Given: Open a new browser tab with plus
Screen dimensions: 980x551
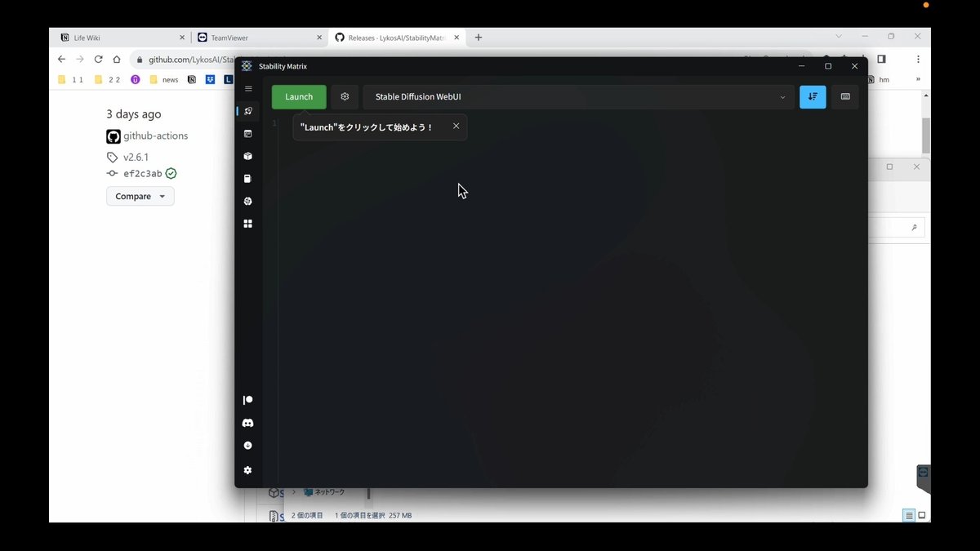Looking at the screenshot, I should pos(479,38).
